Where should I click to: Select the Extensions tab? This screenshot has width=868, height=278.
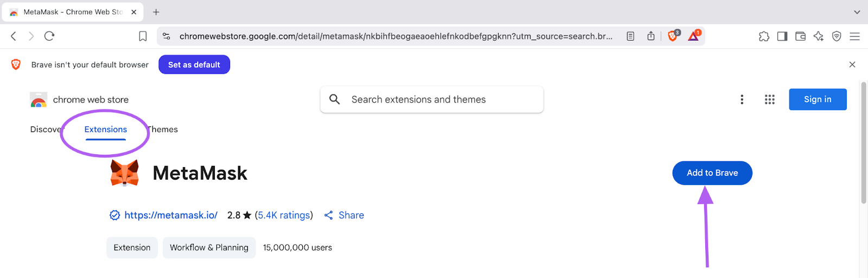pyautogui.click(x=106, y=129)
